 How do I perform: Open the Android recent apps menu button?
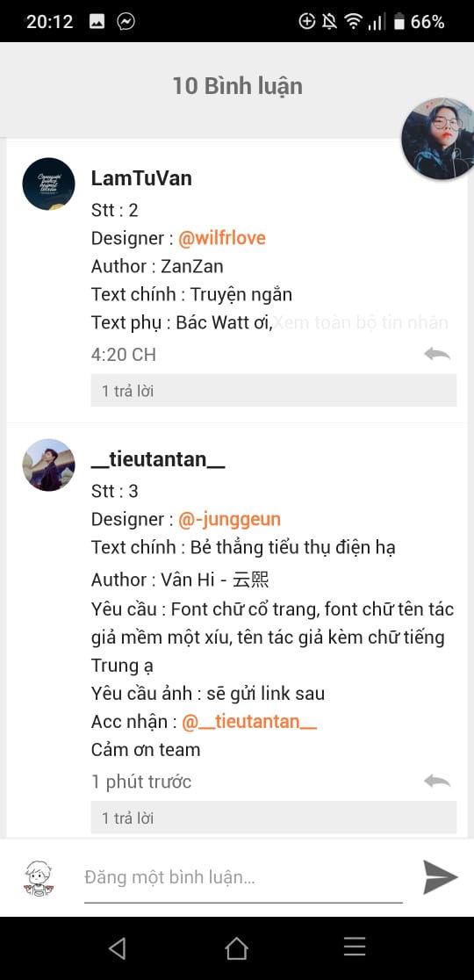click(355, 948)
